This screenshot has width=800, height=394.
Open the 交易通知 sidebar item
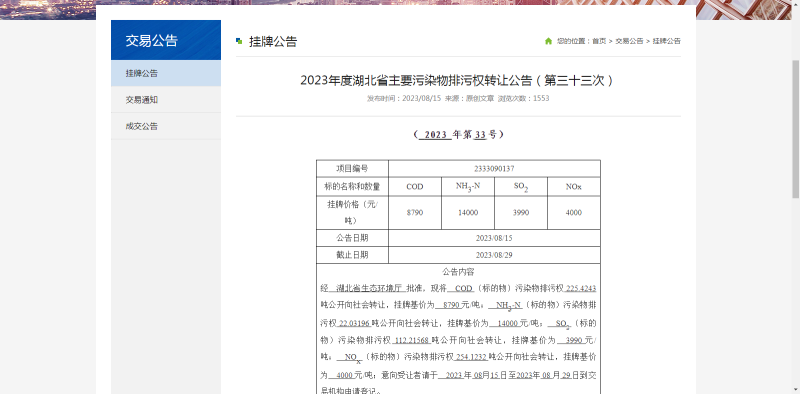click(166, 100)
